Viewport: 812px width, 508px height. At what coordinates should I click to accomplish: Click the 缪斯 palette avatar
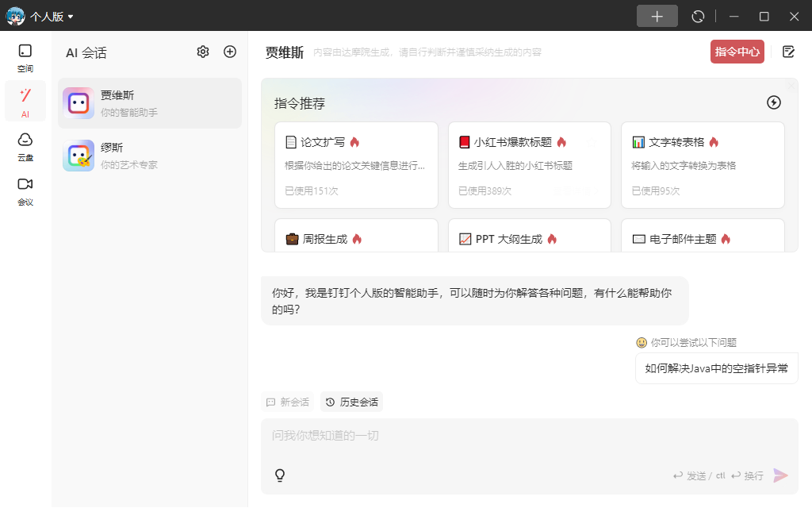[79, 156]
